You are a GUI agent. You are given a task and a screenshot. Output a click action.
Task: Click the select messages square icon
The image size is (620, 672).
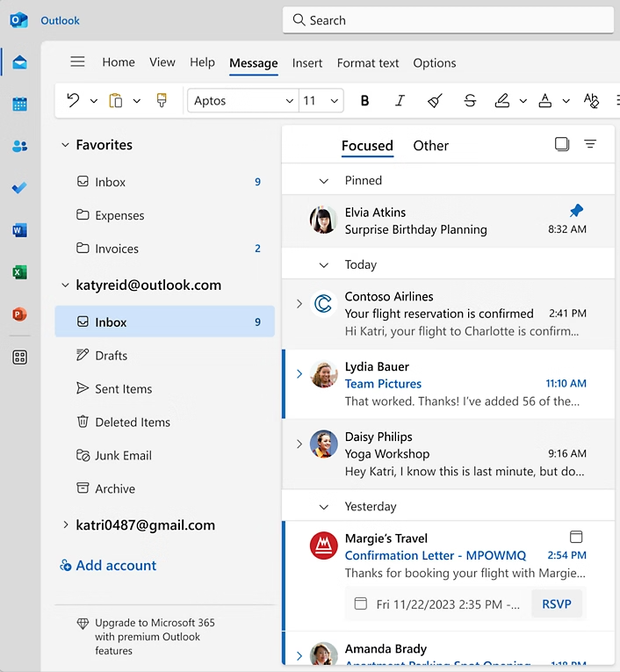coord(562,144)
